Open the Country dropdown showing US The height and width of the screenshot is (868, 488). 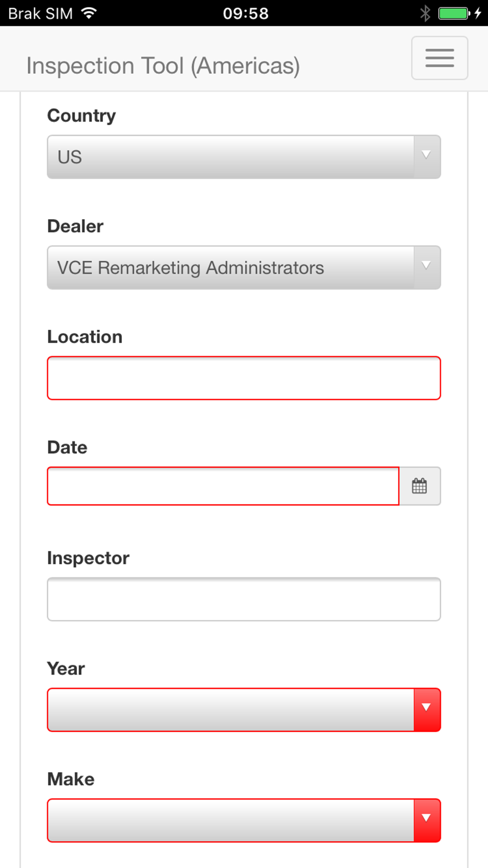(230, 157)
